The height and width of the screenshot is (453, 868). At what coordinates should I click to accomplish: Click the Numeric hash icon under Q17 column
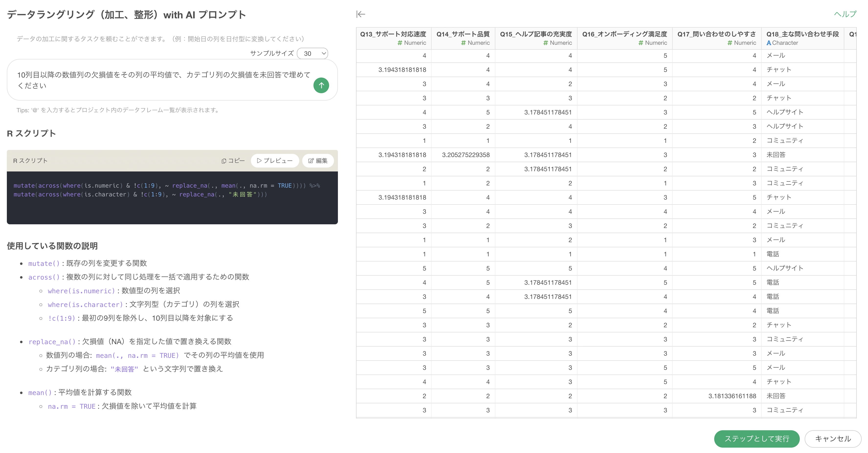(x=730, y=43)
